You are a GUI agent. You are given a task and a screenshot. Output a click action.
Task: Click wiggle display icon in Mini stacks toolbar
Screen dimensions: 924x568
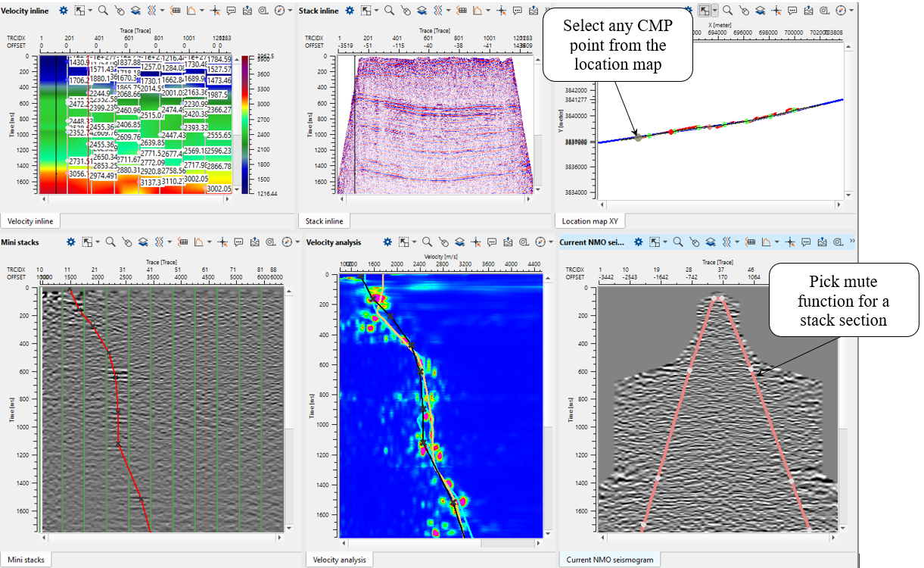click(x=160, y=242)
